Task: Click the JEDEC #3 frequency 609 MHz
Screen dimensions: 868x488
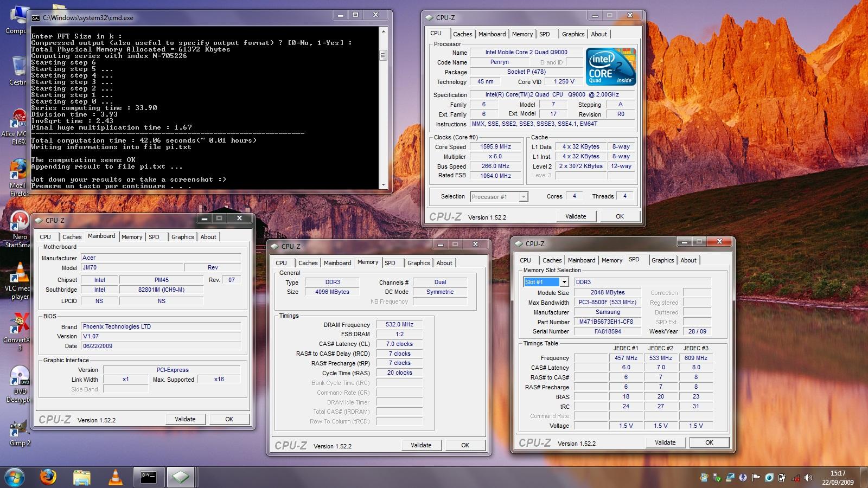Action: [x=695, y=358]
